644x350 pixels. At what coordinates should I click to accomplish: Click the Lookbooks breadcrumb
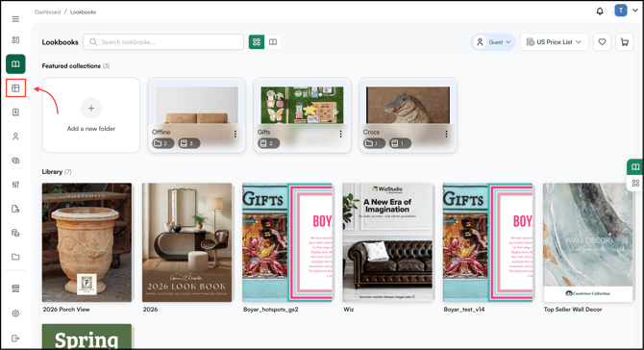[x=83, y=12]
